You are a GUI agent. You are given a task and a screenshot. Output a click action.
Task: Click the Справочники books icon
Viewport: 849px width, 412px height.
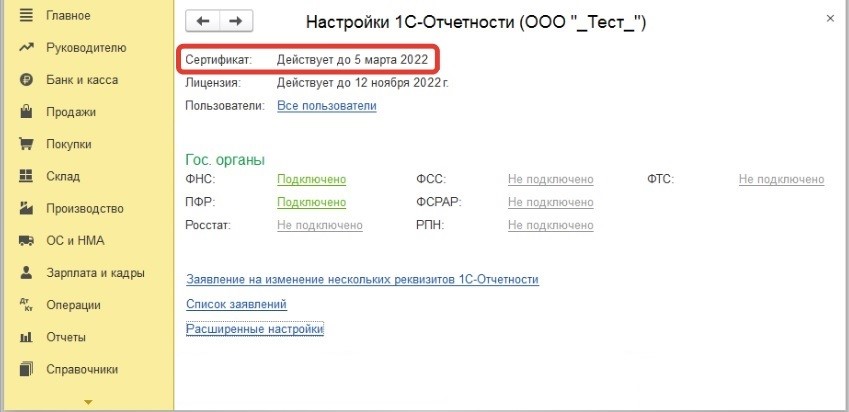(26, 369)
